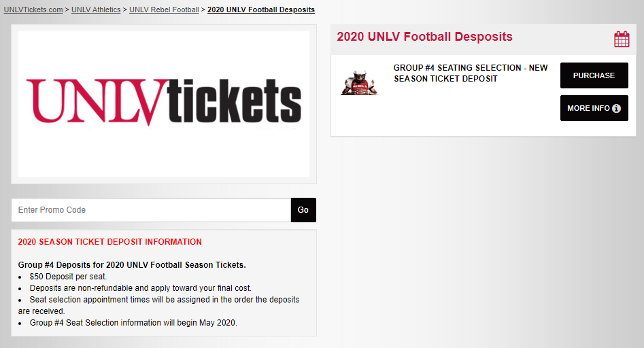This screenshot has width=644, height=348.
Task: Click the UNLVtickets logo banner
Action: coord(164,104)
